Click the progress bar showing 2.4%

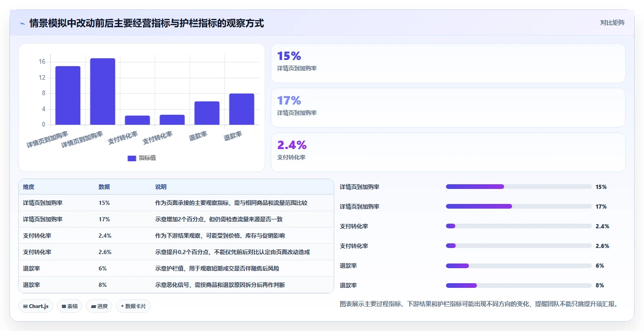(x=519, y=226)
